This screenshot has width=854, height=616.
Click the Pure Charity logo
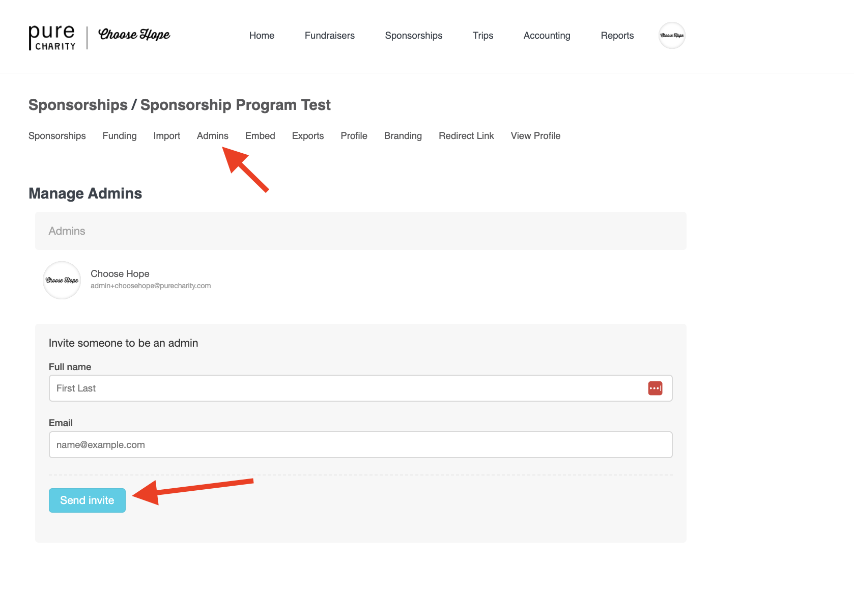52,37
